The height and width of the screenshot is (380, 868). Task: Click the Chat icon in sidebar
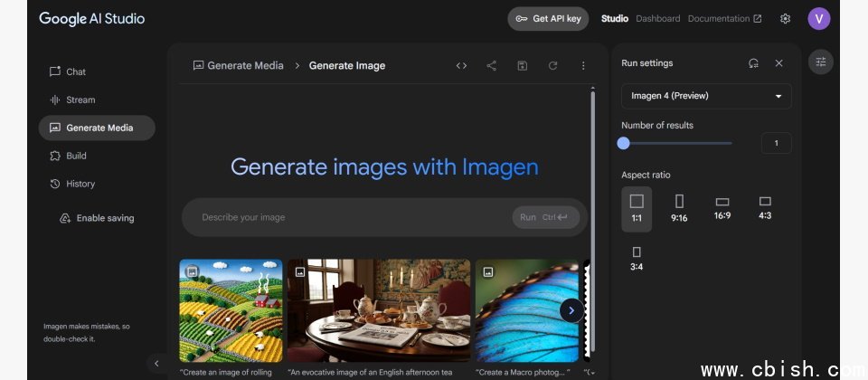pos(55,71)
